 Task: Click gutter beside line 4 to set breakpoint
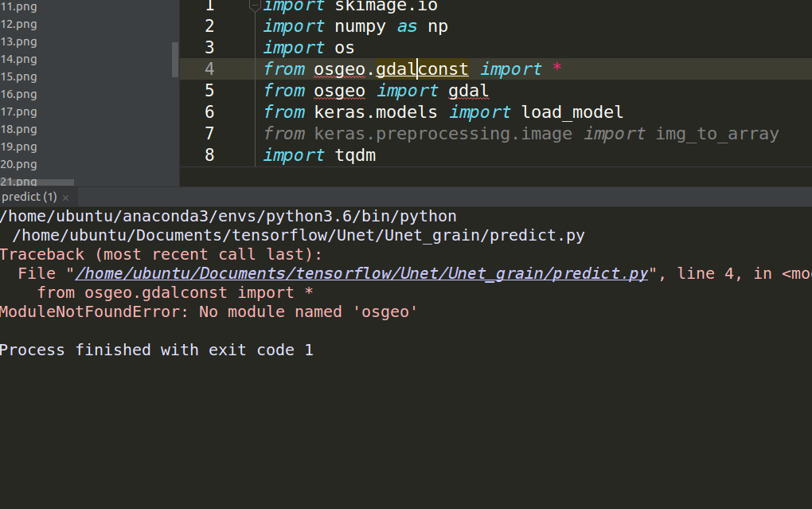pyautogui.click(x=235, y=69)
